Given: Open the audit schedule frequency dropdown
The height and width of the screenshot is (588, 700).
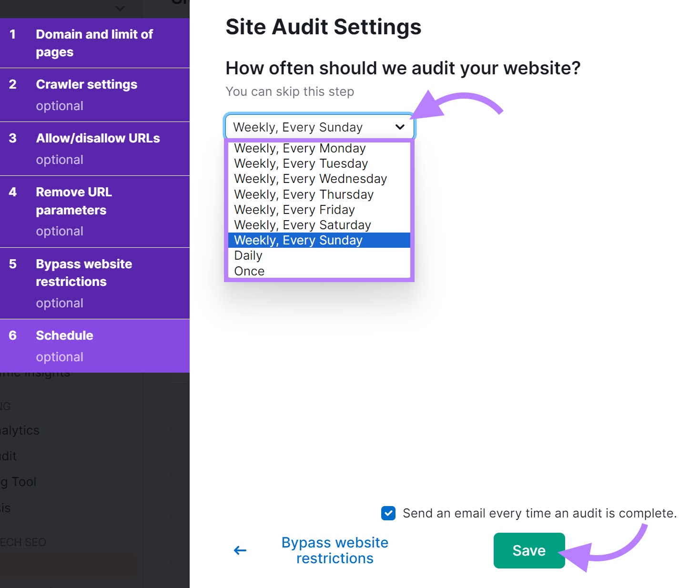Looking at the screenshot, I should point(319,127).
